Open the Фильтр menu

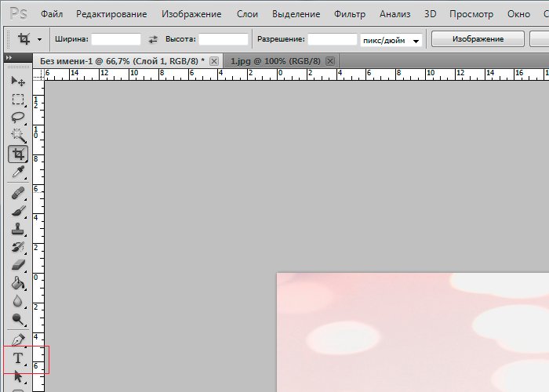[349, 14]
